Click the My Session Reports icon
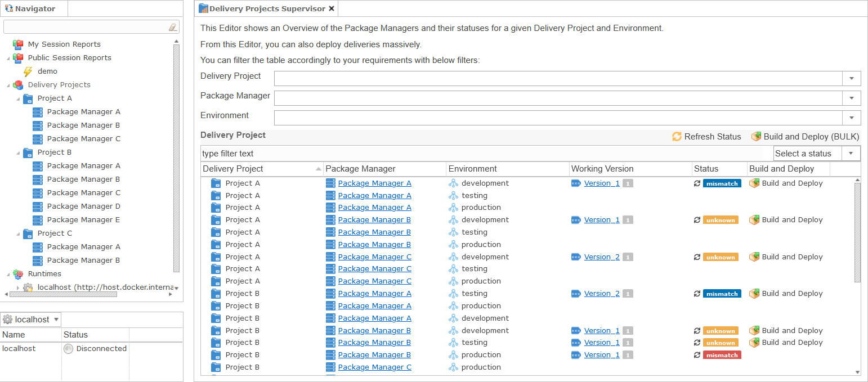The height and width of the screenshot is (382, 868). 18,44
